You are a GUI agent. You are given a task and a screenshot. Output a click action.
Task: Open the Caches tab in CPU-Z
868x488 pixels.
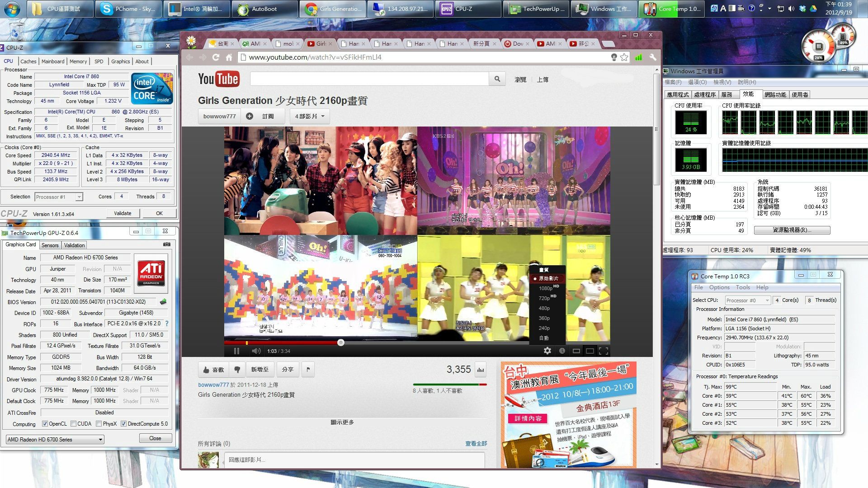point(28,61)
